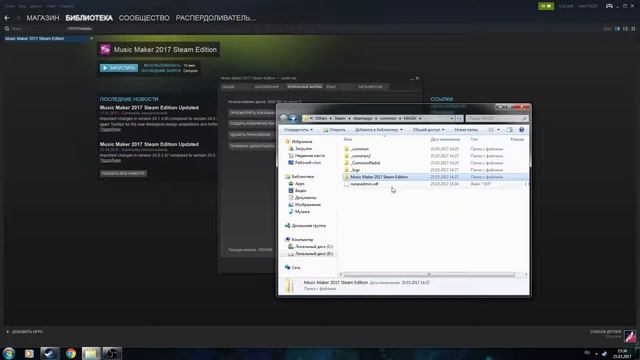Click the Explorer search box

point(496,118)
